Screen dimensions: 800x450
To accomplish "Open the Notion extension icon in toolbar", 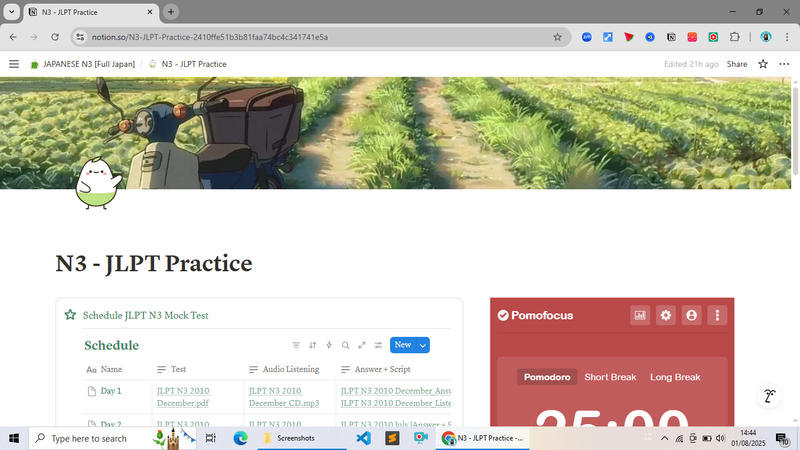I will point(671,37).
